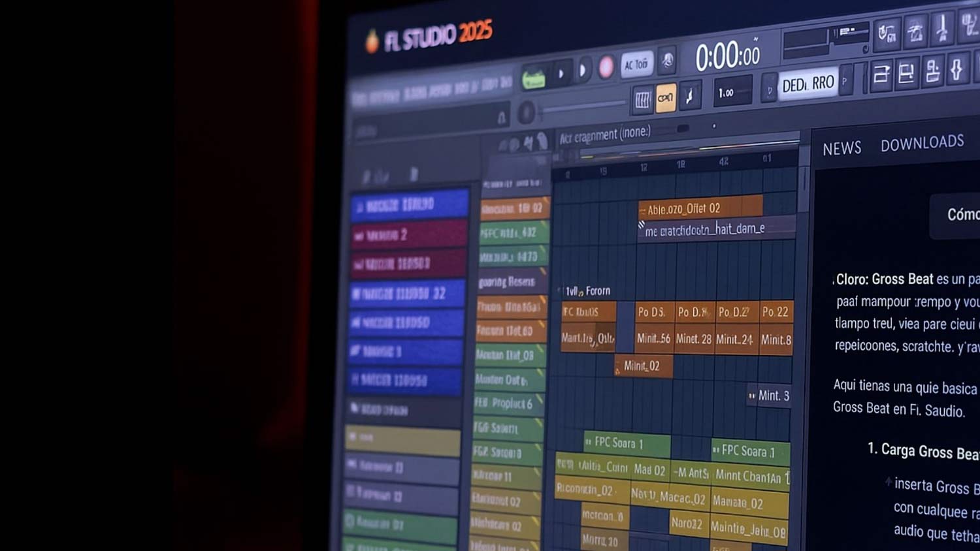Select the Able.ozo_Offet 02 clip

700,209
